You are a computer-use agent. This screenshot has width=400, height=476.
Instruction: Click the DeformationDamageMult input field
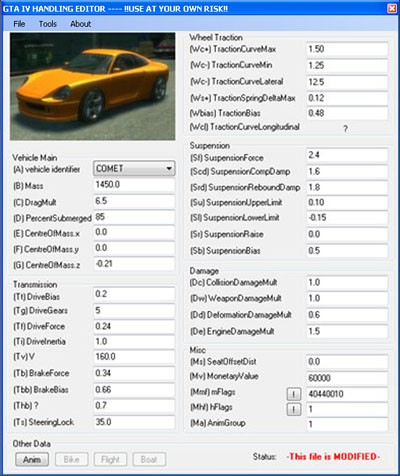click(347, 315)
